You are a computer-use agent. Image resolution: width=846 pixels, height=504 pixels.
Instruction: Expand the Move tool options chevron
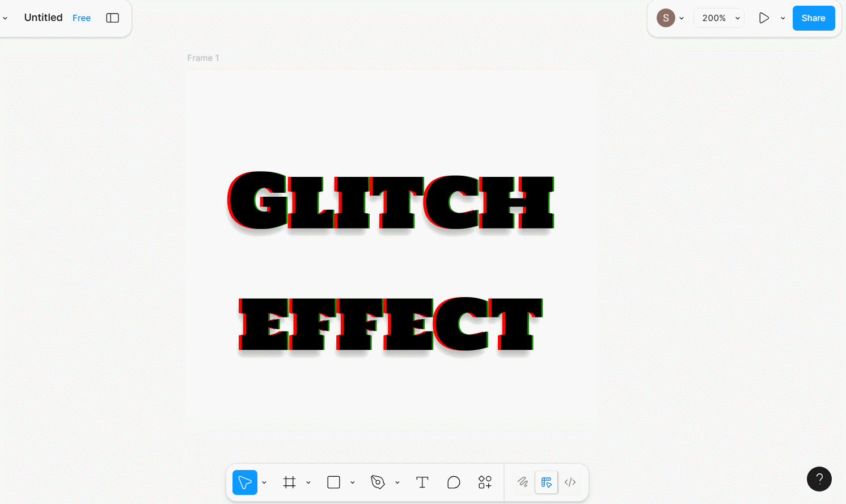point(264,483)
